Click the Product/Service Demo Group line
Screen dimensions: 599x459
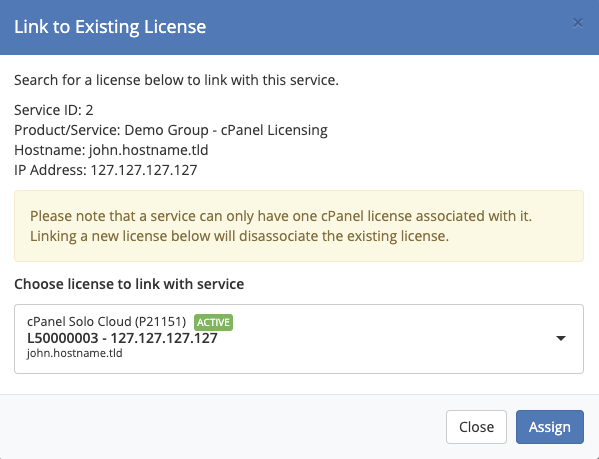coord(171,130)
